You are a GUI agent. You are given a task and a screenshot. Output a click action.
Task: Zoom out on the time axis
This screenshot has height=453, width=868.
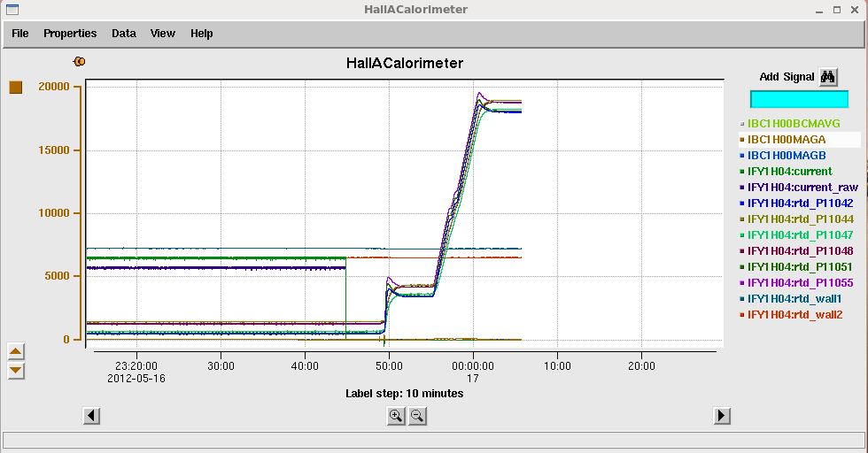(417, 416)
